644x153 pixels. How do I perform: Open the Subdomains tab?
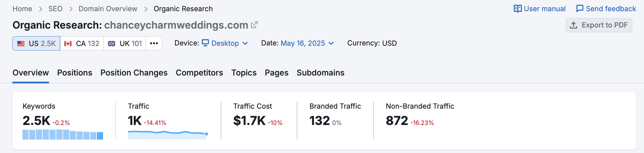click(320, 73)
